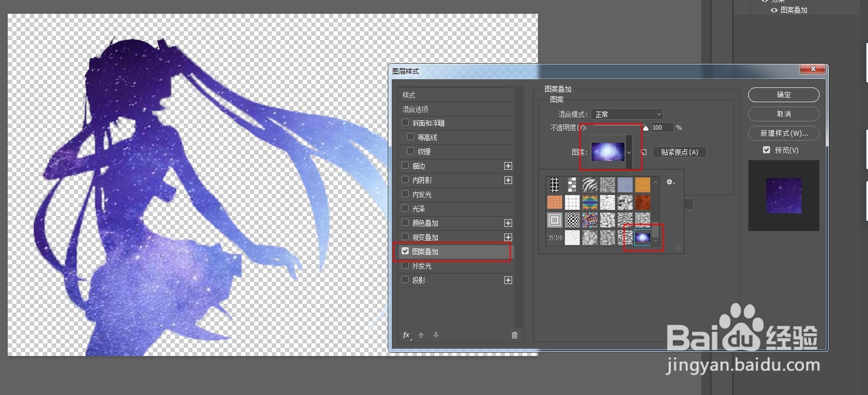Enable the 斜面和浮雕 checkbox
868x395 pixels.
(405, 123)
